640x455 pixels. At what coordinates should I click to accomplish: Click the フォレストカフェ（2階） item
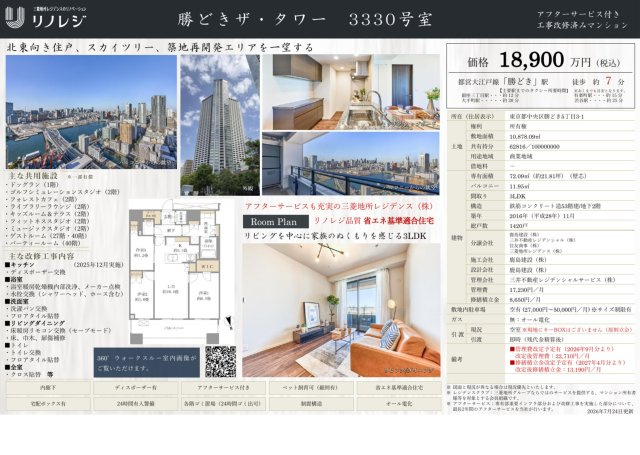point(42,199)
